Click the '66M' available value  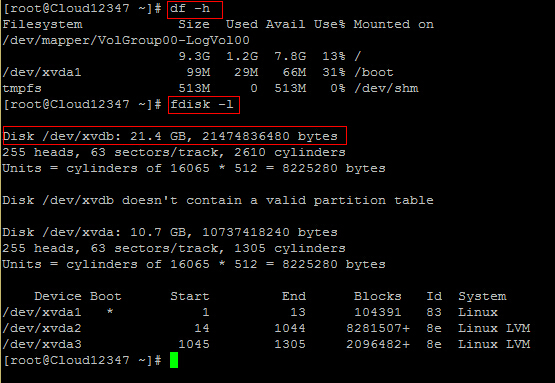[x=294, y=73]
